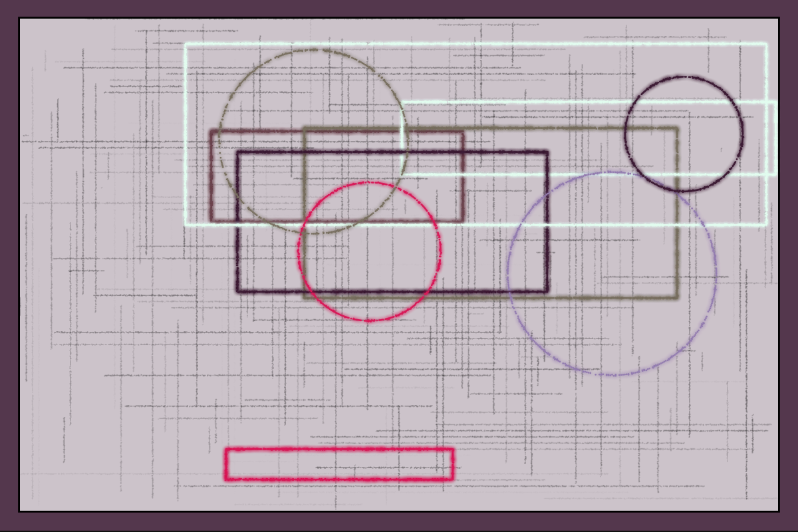The image size is (798, 532).
Task: Select the bottom of the lavender circle outline
Action: point(612,375)
